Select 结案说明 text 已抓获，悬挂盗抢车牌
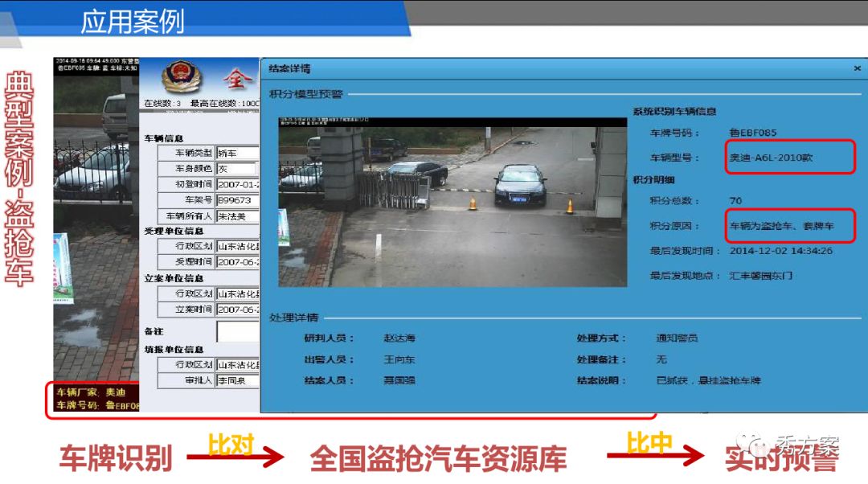This screenshot has height=484, width=868. point(709,380)
